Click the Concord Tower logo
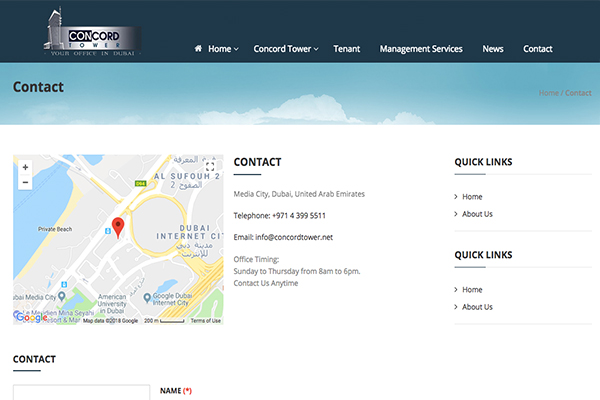 click(92, 32)
